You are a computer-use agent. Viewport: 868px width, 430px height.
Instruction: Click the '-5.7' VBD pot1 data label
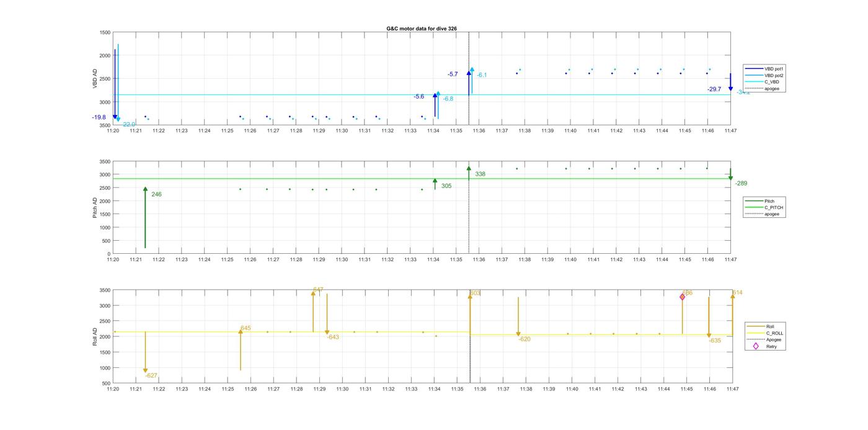453,74
